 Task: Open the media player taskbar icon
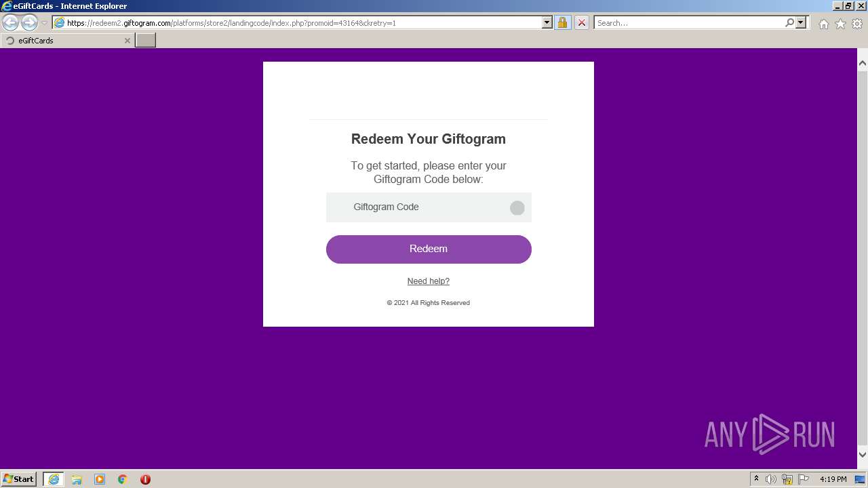pos(100,479)
